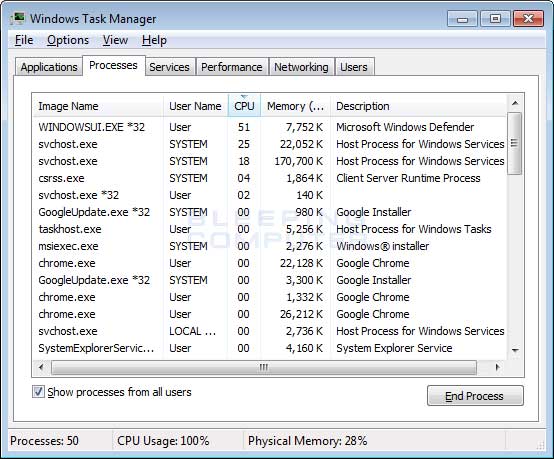Click CPU Usage: 100% in status bar
The width and height of the screenshot is (554, 459).
163,441
